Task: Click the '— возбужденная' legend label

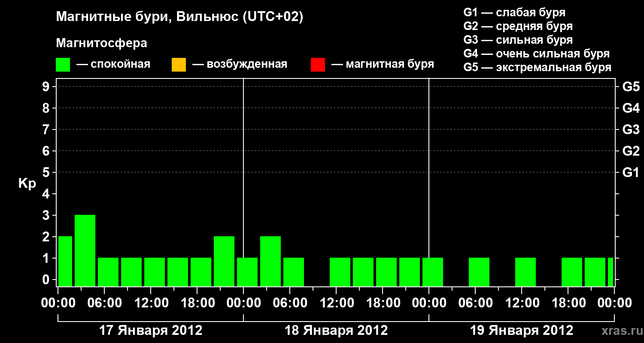Action: (x=240, y=65)
